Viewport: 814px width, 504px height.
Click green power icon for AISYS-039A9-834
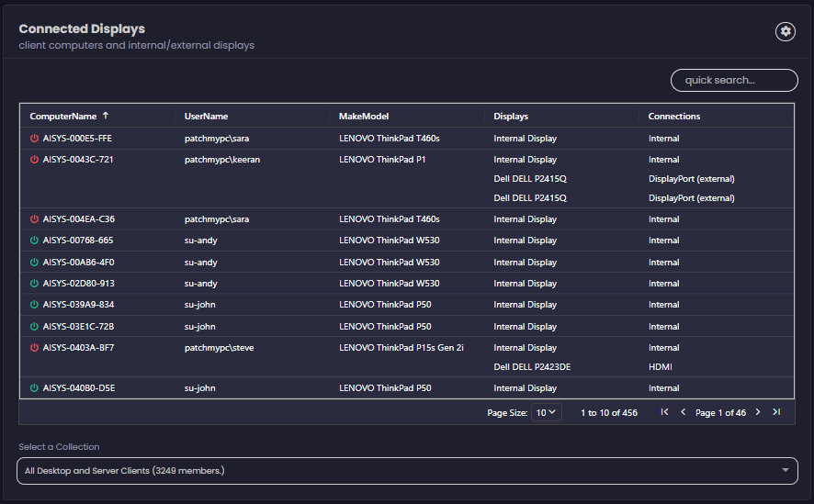(x=35, y=305)
